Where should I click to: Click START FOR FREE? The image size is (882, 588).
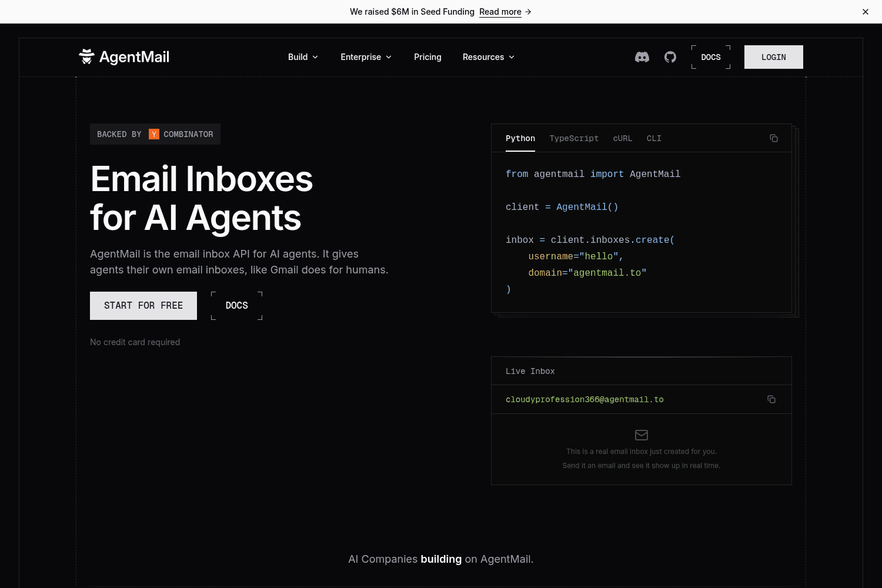coord(143,306)
